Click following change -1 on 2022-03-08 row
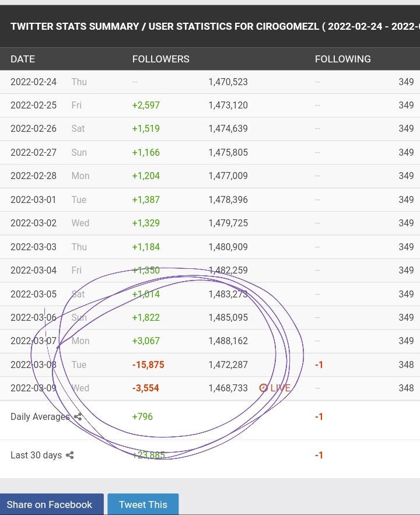Screen dimensions: 420x515 click(319, 365)
